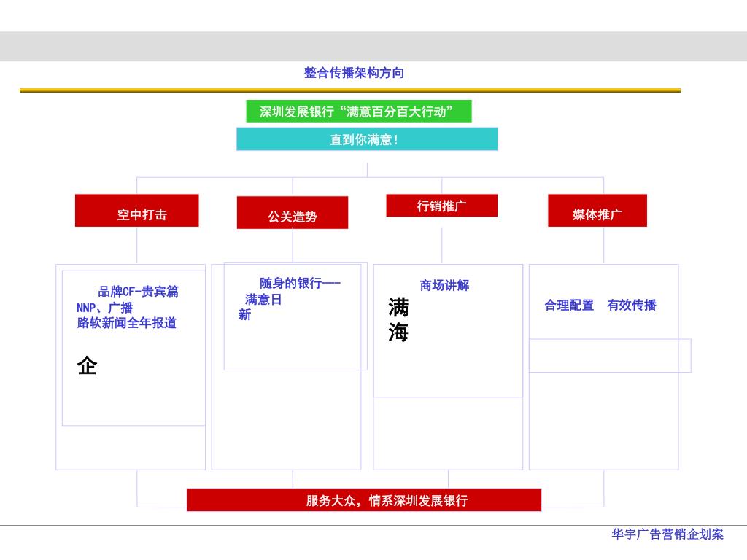Screen dimensions: 747x560
Task: Click the red 行销推广 box
Action: click(441, 205)
